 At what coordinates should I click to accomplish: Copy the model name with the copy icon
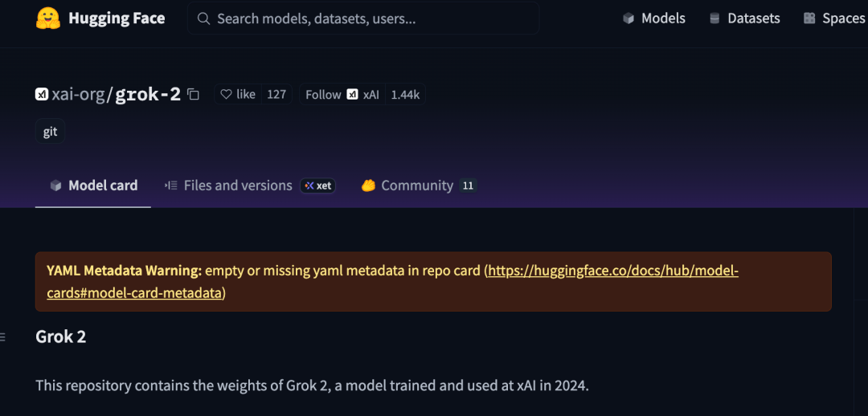coord(193,95)
